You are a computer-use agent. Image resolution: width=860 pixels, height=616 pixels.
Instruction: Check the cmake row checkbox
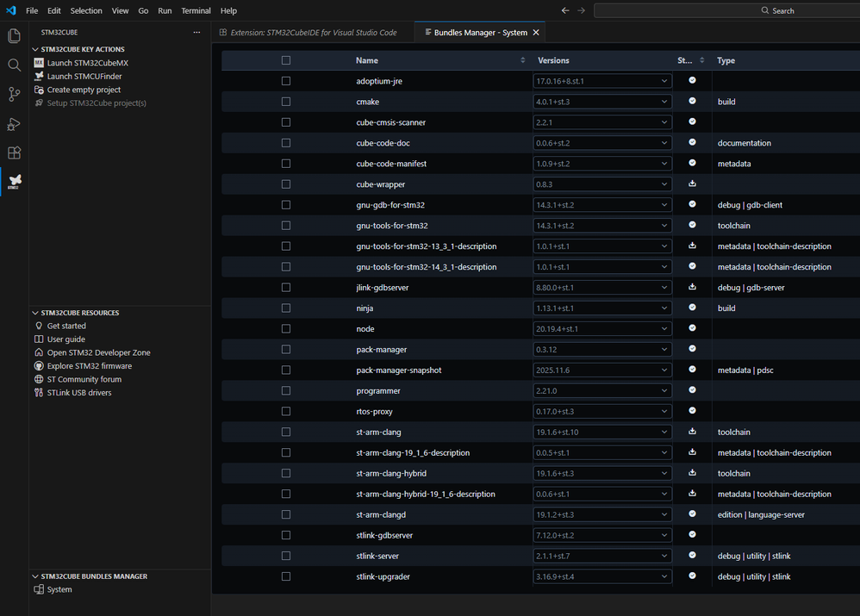286,102
